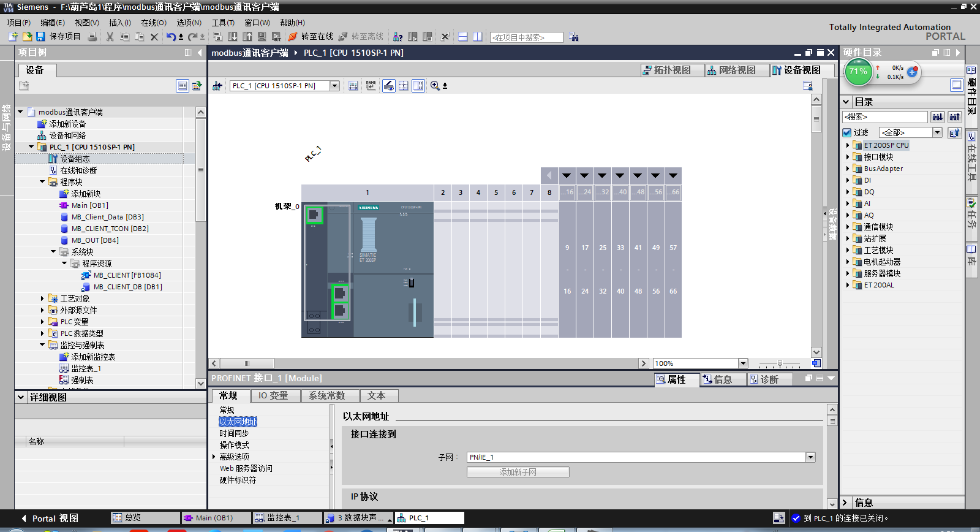This screenshot has width=980, height=532.
Task: Expand the PLC 变量 folder
Action: click(x=42, y=322)
